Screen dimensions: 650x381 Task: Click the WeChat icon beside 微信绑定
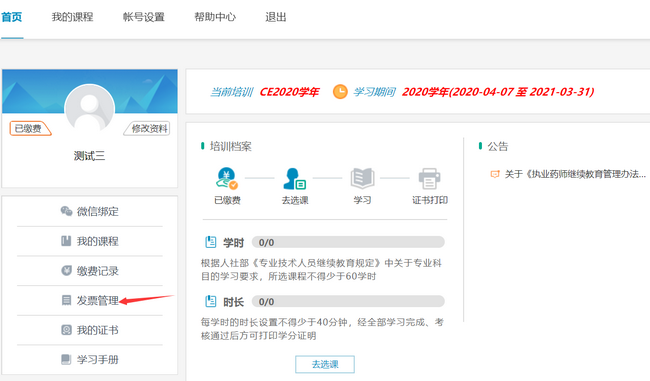click(66, 211)
